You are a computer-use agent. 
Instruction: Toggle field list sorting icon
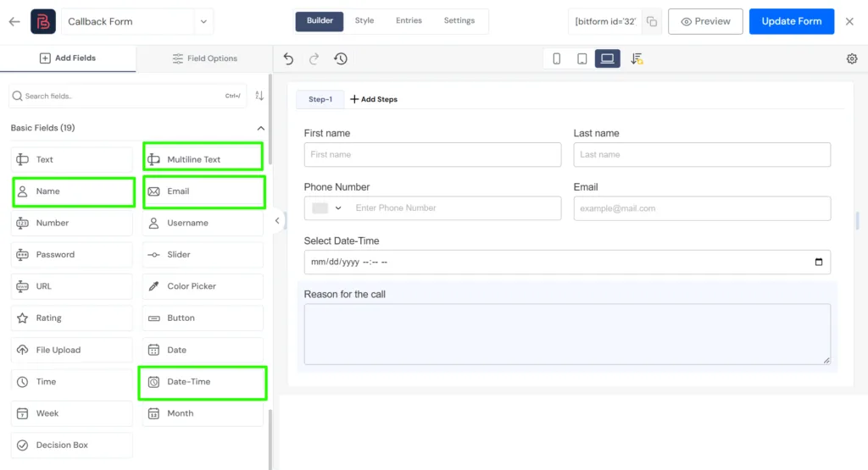(259, 97)
